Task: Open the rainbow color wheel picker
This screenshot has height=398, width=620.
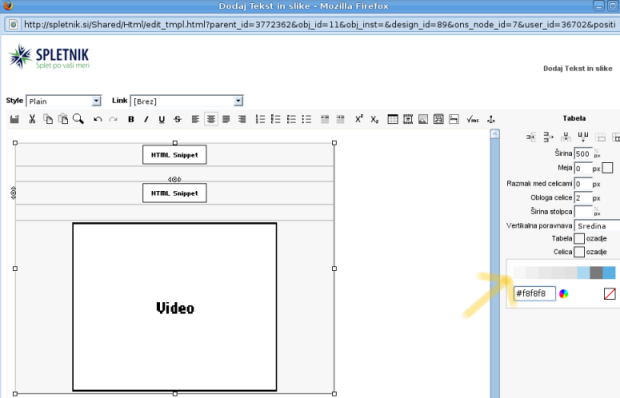Action: [x=564, y=294]
